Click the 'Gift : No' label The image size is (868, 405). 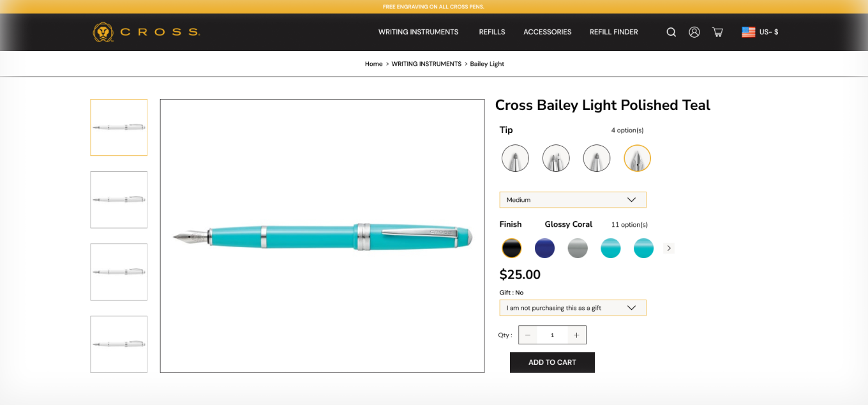click(x=511, y=293)
